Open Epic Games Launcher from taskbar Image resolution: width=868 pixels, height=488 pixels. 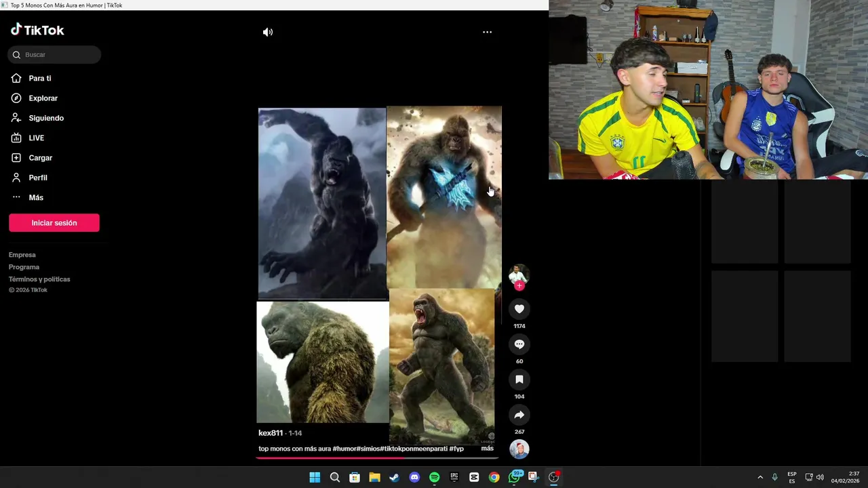click(454, 477)
